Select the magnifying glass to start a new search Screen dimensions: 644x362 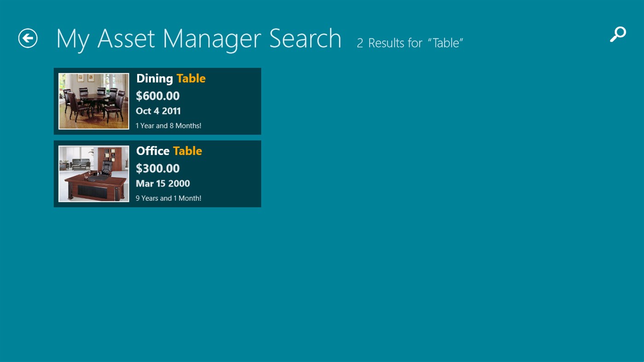click(618, 34)
